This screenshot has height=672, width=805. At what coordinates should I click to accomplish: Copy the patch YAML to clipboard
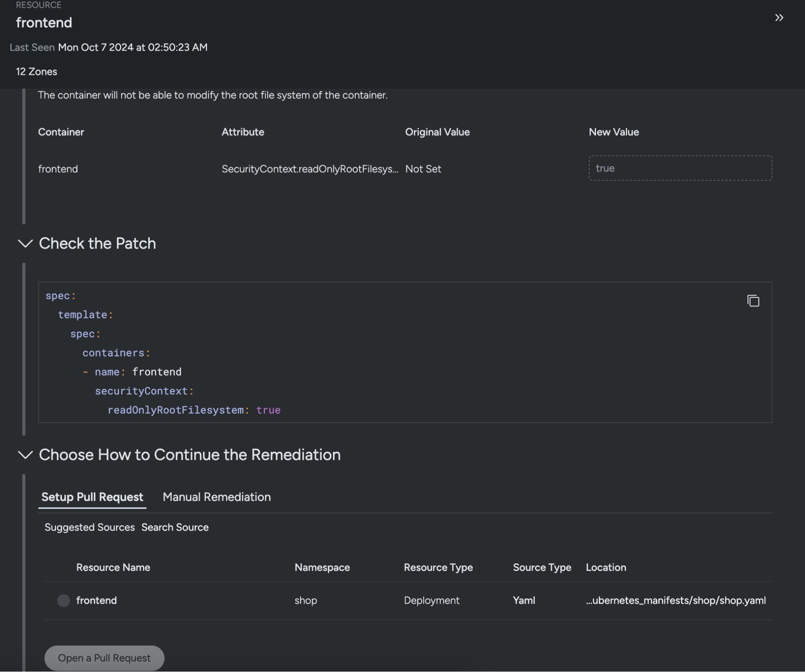click(753, 301)
